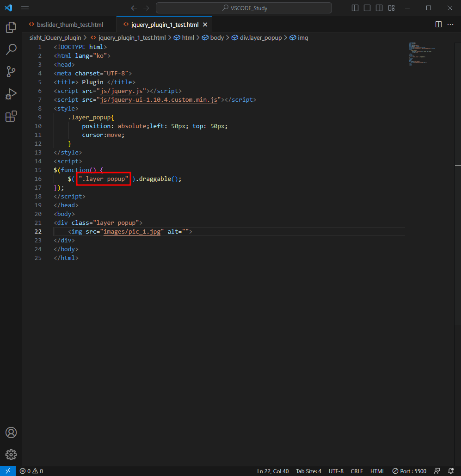Image resolution: width=461 pixels, height=476 pixels.
Task: Open the sixht_jQuery_plugin breadcrumb
Action: [55, 37]
